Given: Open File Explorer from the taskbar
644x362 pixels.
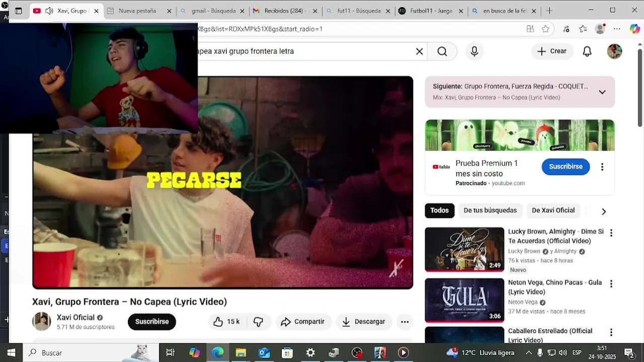Looking at the screenshot, I should [241, 353].
